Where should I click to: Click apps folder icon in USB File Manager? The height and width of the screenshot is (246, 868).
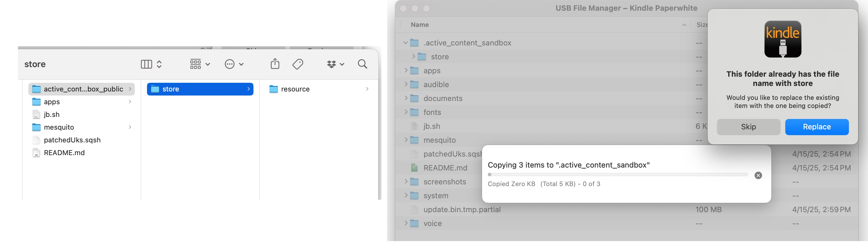click(414, 70)
